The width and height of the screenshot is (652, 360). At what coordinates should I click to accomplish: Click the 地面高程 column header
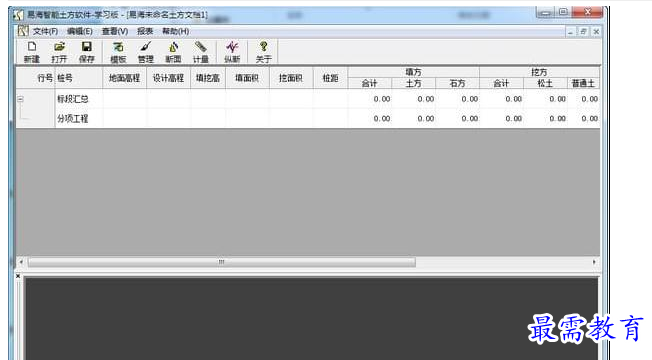[x=124, y=78]
